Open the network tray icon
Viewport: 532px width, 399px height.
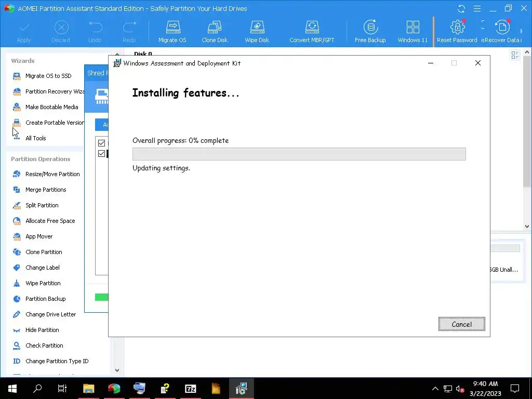(447, 389)
